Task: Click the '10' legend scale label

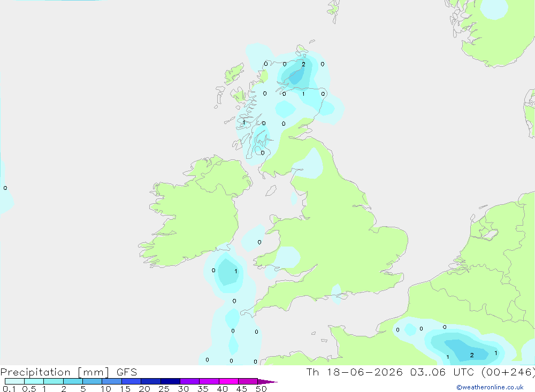Action: 106,389
